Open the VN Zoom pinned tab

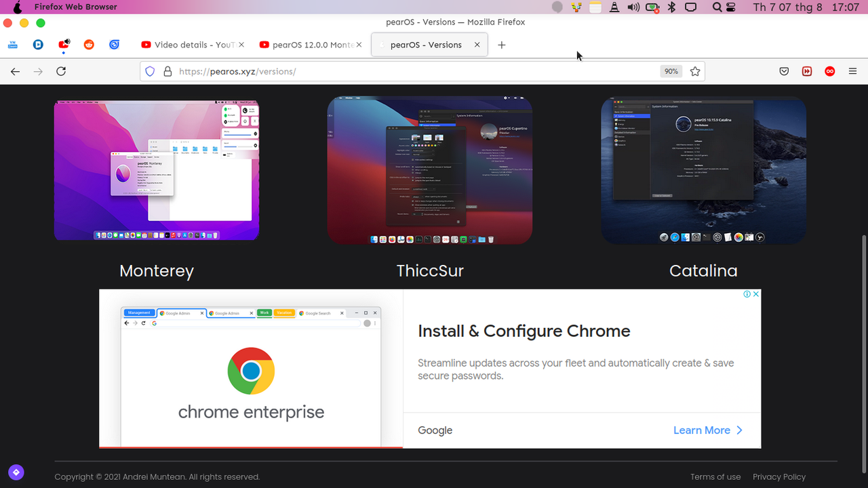tap(13, 45)
